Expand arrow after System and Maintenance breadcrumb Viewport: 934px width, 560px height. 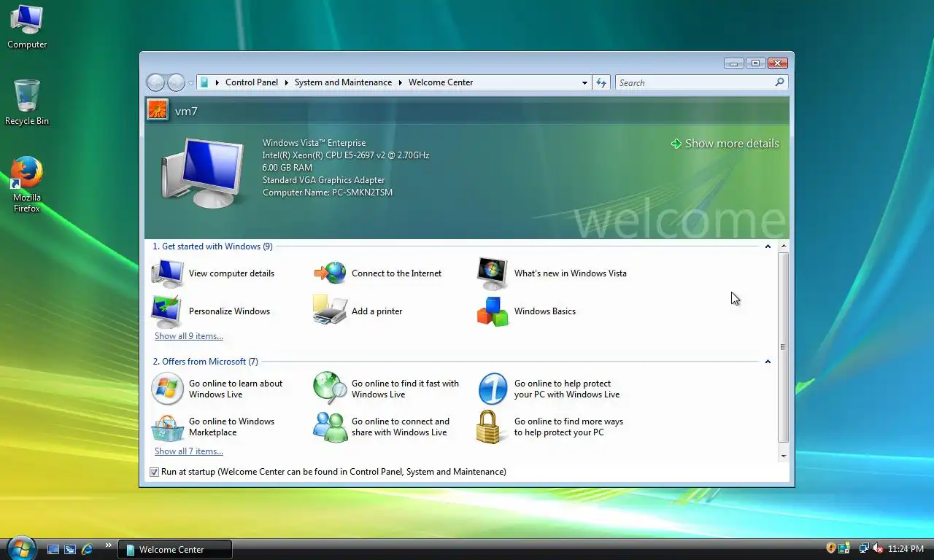pos(400,82)
